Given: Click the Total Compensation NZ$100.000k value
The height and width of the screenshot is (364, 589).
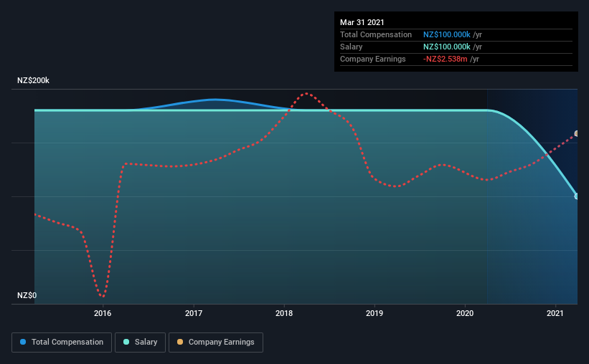Looking at the screenshot, I should (x=447, y=34).
